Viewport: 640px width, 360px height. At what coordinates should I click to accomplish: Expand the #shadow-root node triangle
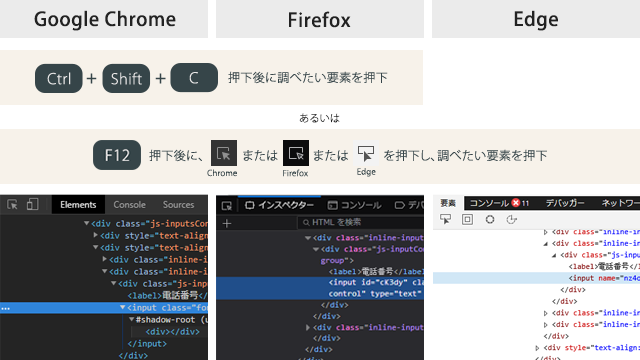(x=131, y=319)
